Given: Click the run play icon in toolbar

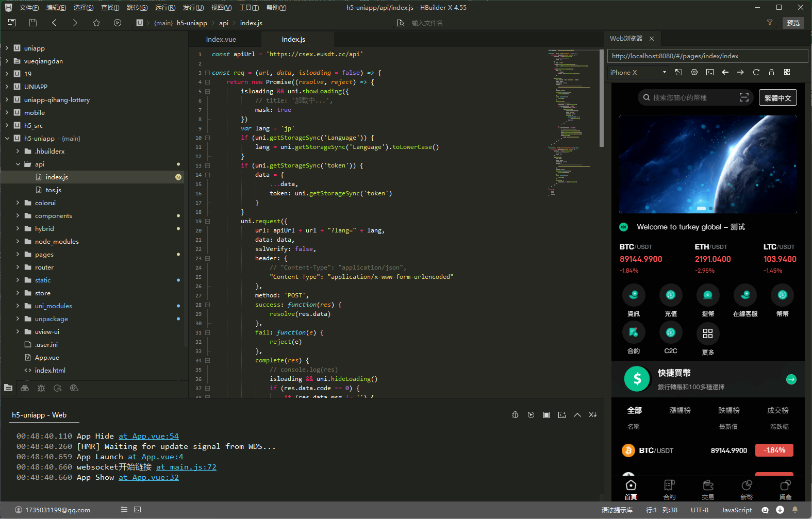Looking at the screenshot, I should pyautogui.click(x=118, y=23).
